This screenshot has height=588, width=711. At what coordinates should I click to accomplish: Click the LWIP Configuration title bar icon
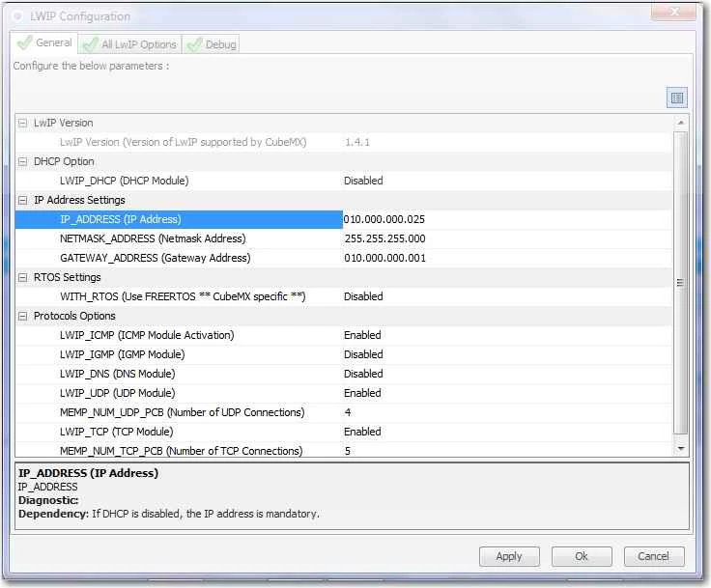18,16
